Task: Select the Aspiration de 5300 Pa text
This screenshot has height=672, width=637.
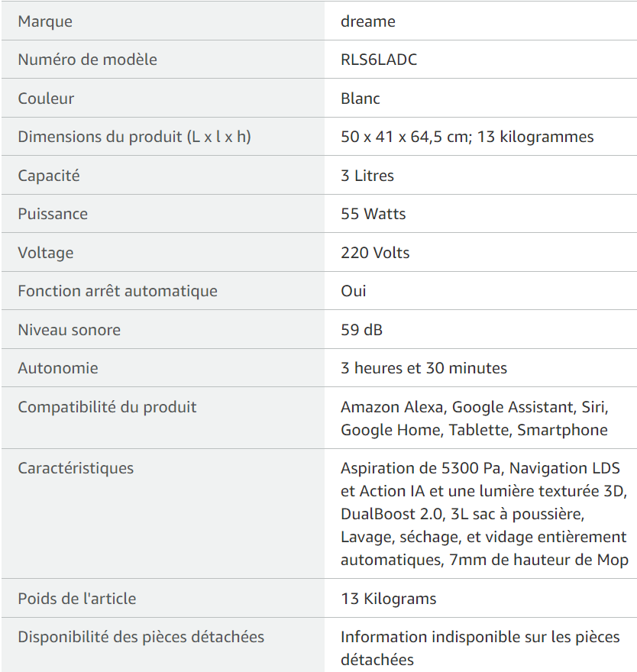Action: [421, 468]
